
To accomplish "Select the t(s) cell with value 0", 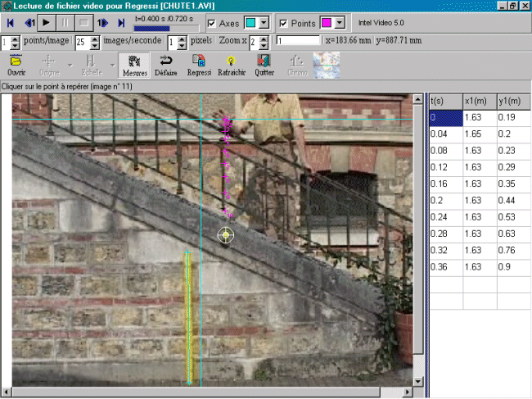I will pyautogui.click(x=444, y=118).
